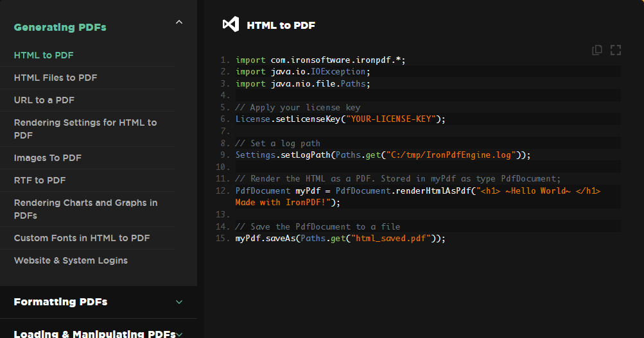Click the 'Apply your license key' comment
Viewport: 644px width, 338px height.
tap(298, 108)
